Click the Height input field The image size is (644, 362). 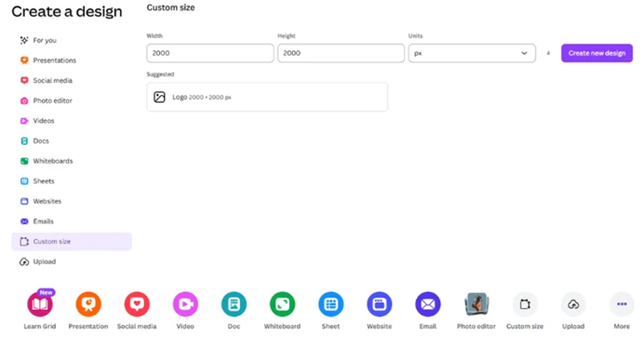click(x=341, y=53)
